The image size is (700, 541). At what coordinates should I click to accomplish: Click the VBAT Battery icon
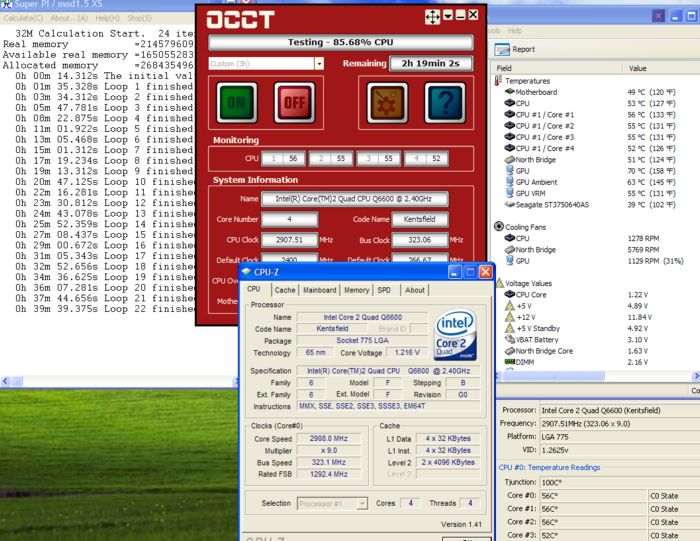click(x=510, y=339)
